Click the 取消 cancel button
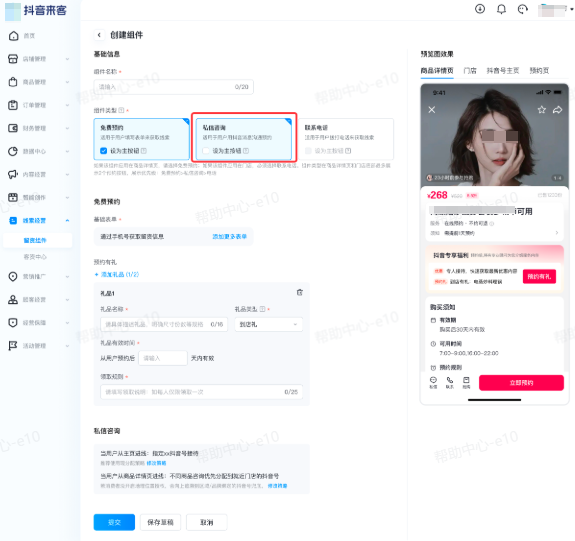Image resolution: width=575 pixels, height=541 pixels. coord(206,522)
